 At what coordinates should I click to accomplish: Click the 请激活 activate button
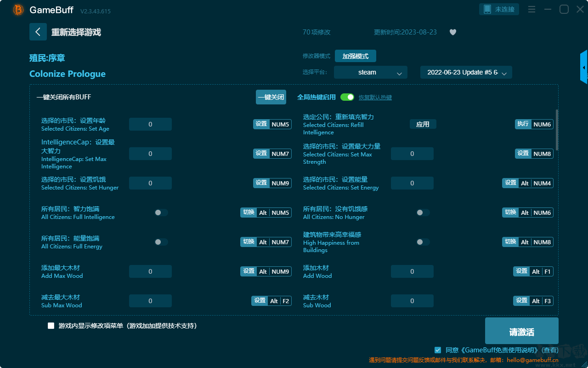522,332
